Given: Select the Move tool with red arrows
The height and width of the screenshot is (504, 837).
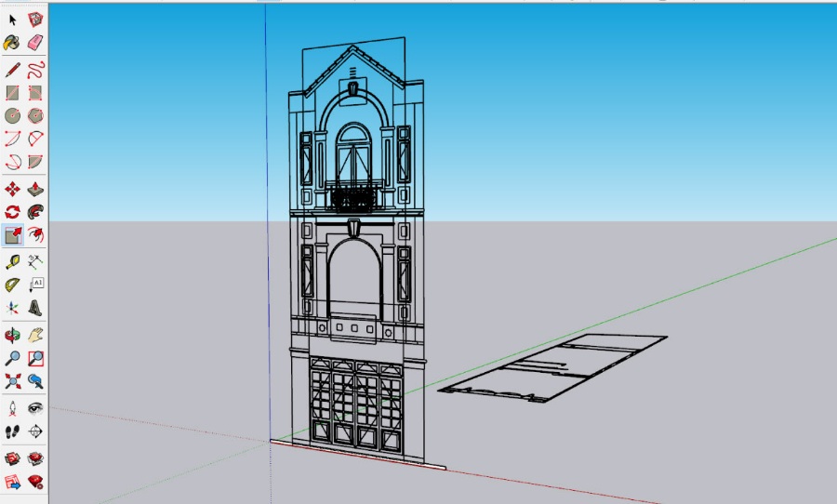Looking at the screenshot, I should point(12,189).
